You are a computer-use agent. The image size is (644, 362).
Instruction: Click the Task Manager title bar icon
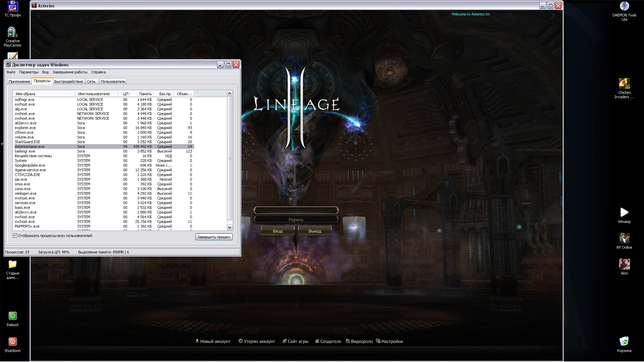(8, 64)
